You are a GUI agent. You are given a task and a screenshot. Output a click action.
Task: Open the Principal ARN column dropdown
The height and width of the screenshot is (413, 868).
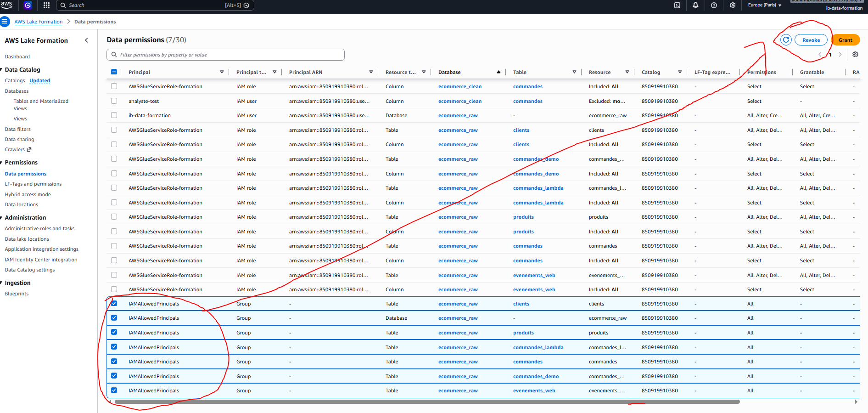371,72
